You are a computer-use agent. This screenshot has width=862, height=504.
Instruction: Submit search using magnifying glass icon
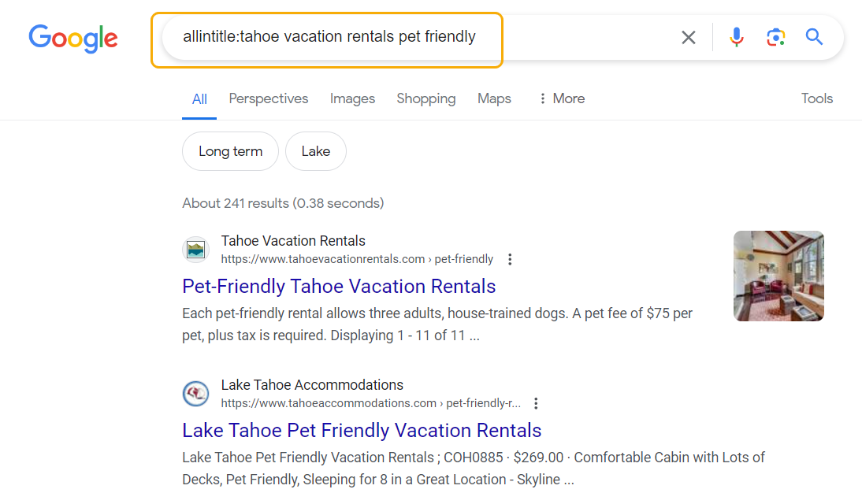(x=814, y=37)
